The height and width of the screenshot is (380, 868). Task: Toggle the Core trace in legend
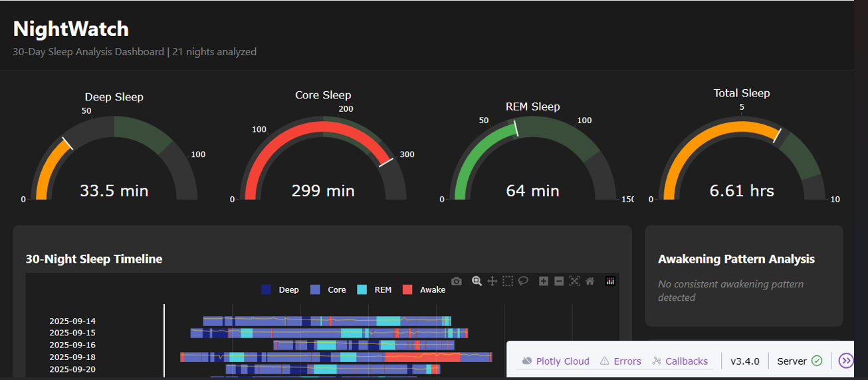328,290
